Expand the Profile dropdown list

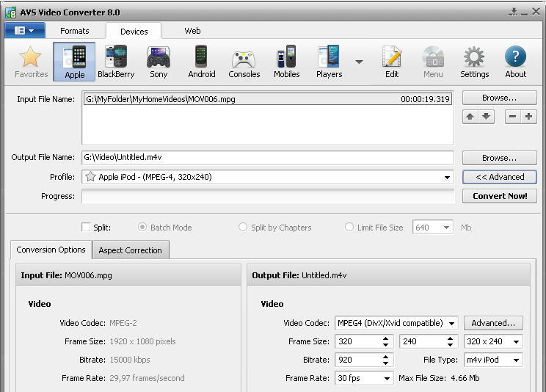tap(447, 177)
